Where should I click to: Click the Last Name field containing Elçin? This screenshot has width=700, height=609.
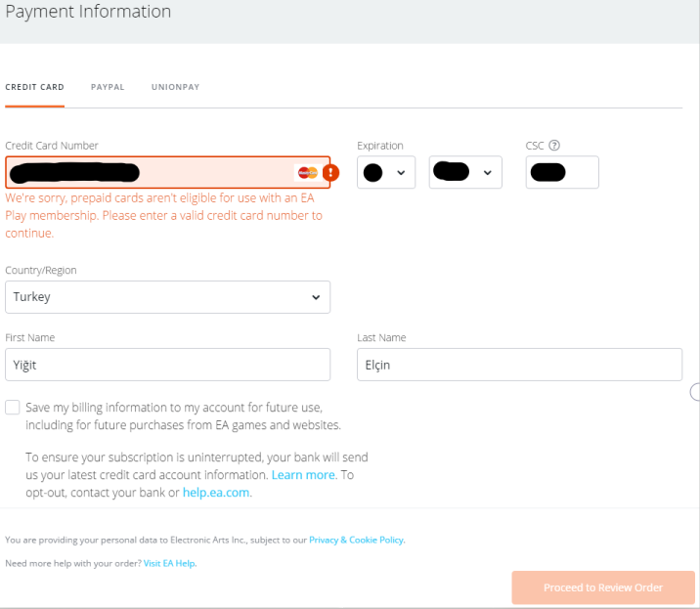[x=519, y=366]
